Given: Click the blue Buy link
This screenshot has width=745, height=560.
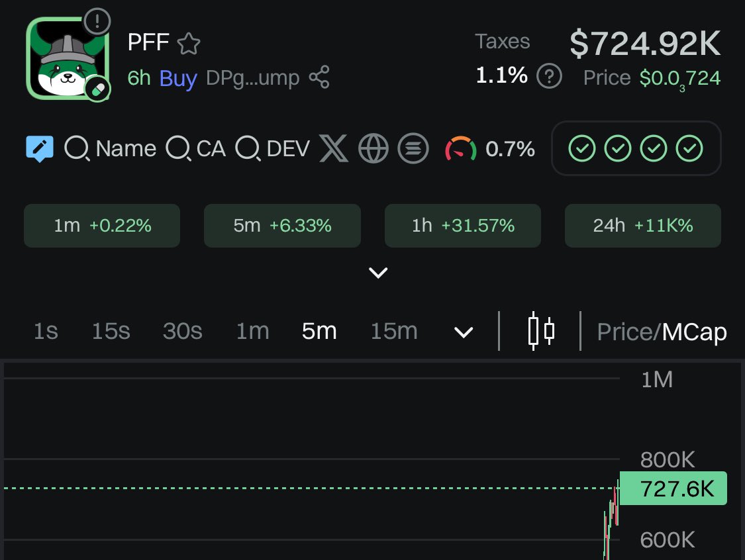Looking at the screenshot, I should pyautogui.click(x=178, y=78).
